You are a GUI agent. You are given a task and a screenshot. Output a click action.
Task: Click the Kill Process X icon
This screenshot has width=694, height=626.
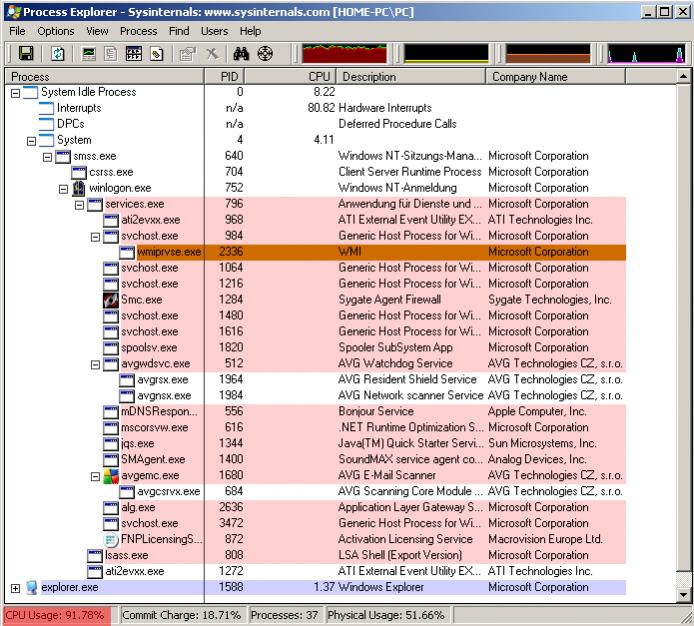pos(212,54)
